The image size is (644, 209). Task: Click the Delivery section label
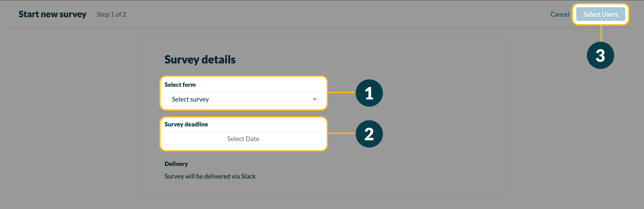(x=176, y=164)
